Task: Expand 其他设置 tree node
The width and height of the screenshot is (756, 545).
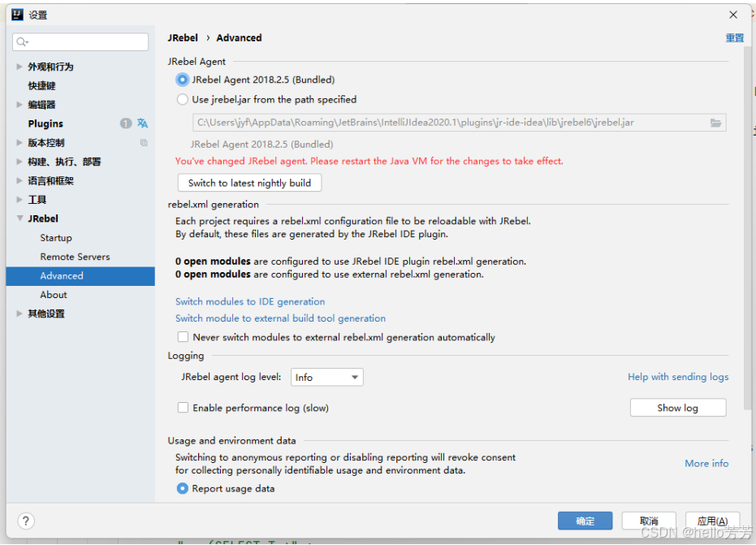Action: [19, 314]
